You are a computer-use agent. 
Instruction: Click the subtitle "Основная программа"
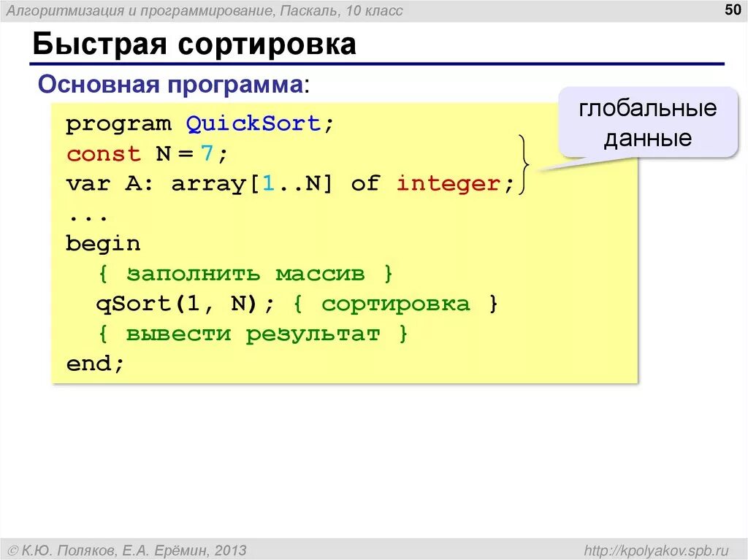click(x=169, y=85)
